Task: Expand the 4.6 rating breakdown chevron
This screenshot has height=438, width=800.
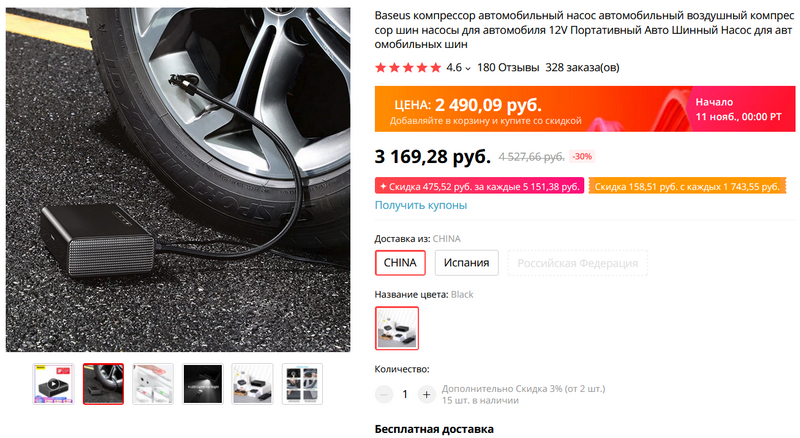Action: click(468, 69)
